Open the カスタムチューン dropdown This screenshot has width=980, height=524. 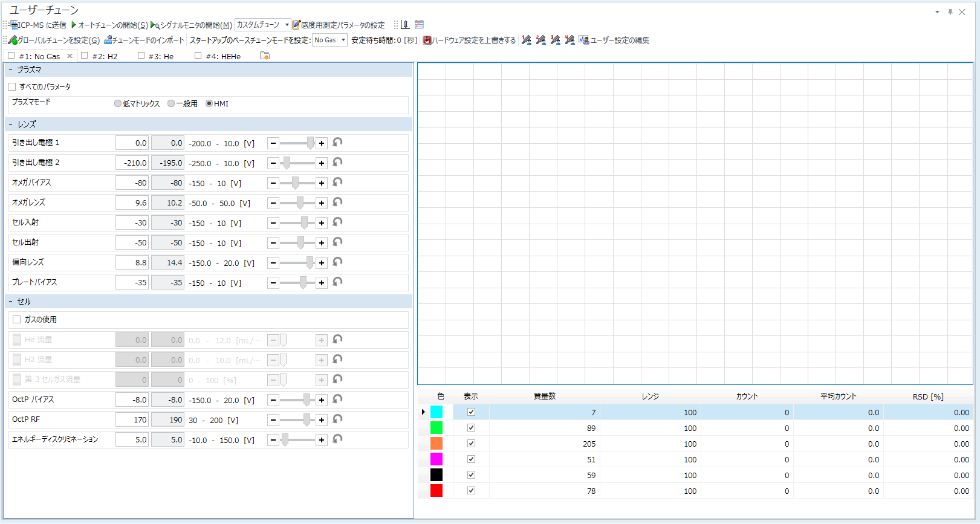click(x=262, y=25)
